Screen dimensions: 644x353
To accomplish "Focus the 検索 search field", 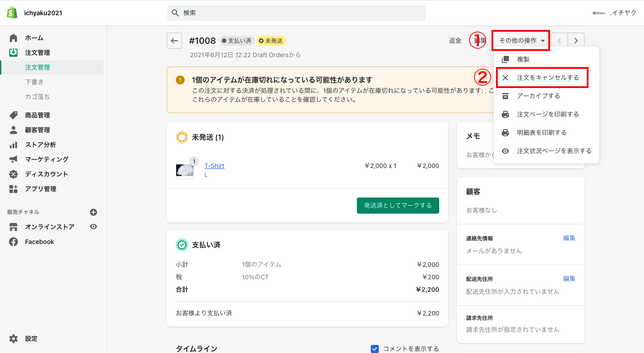I will pos(297,13).
